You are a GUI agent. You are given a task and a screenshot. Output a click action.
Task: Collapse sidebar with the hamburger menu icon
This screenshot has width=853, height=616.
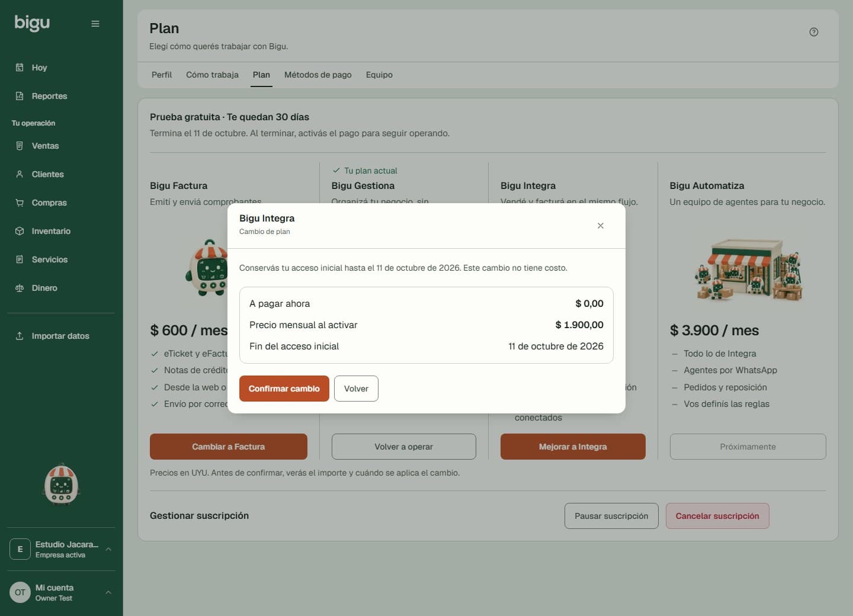(95, 24)
